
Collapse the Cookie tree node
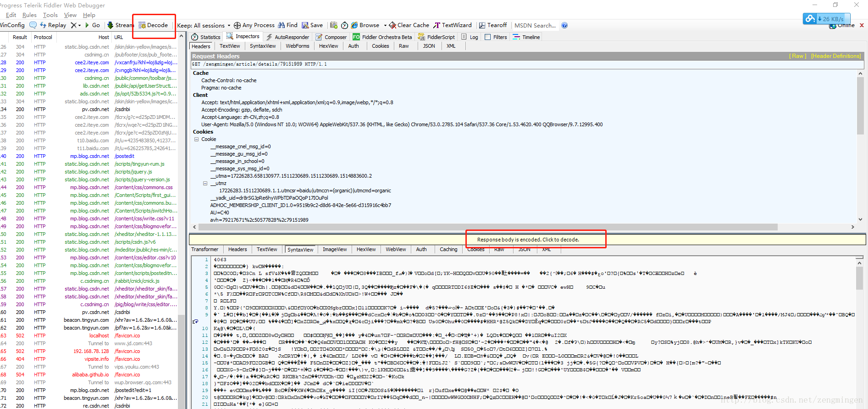(x=196, y=139)
